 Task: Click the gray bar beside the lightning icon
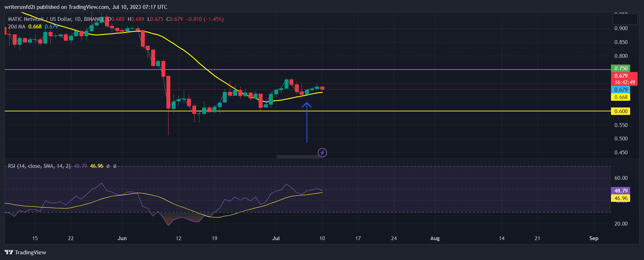pos(297,156)
